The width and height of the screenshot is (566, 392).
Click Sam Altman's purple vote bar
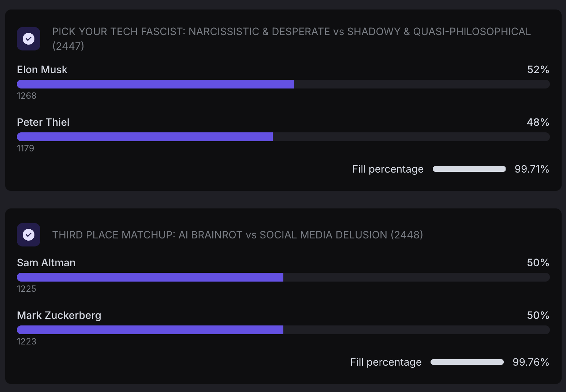[x=150, y=277]
